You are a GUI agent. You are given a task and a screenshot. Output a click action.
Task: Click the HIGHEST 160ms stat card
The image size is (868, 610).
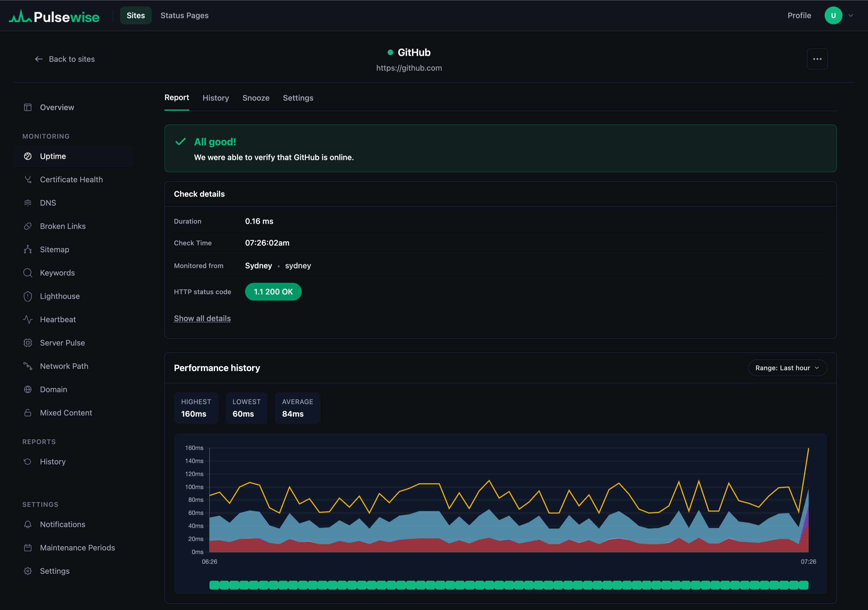[196, 408]
